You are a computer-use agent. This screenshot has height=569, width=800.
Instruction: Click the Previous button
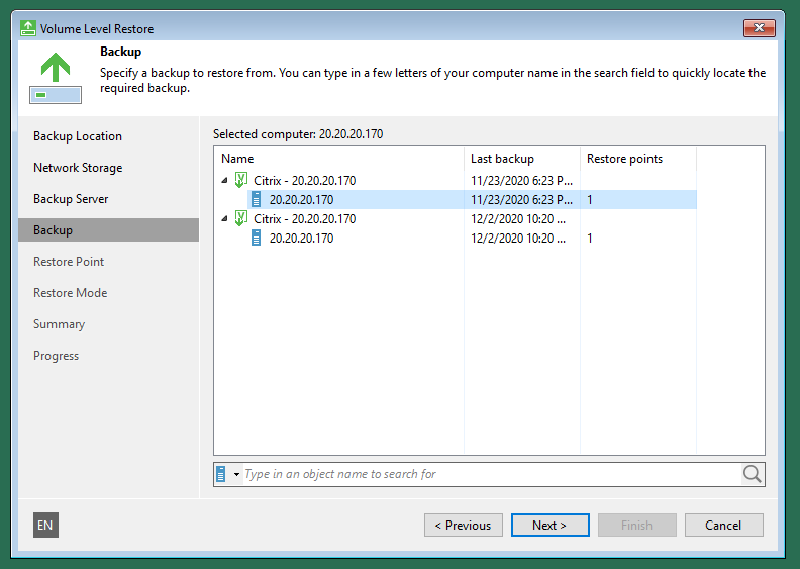click(463, 525)
